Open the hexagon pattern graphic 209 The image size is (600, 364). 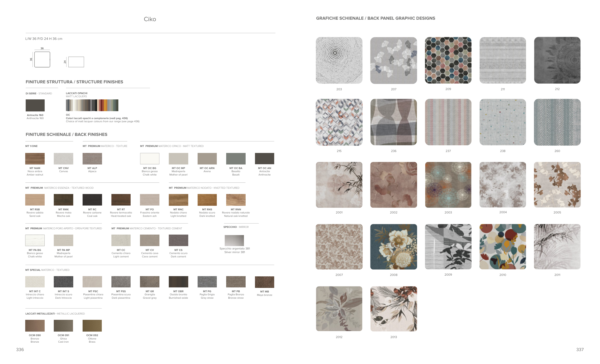(448, 60)
